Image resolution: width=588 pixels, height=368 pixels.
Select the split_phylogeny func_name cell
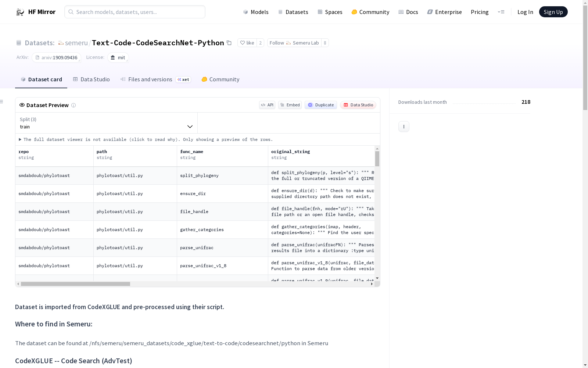(222, 176)
